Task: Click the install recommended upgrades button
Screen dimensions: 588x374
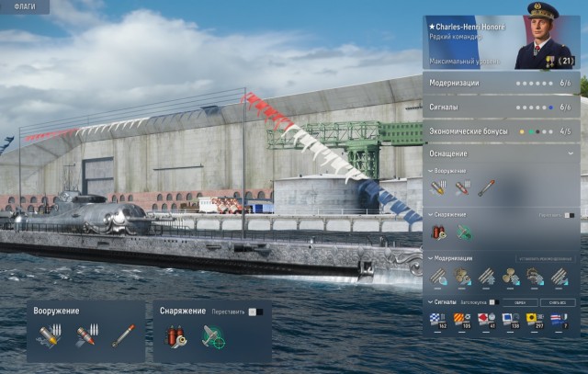Action: click(x=545, y=259)
